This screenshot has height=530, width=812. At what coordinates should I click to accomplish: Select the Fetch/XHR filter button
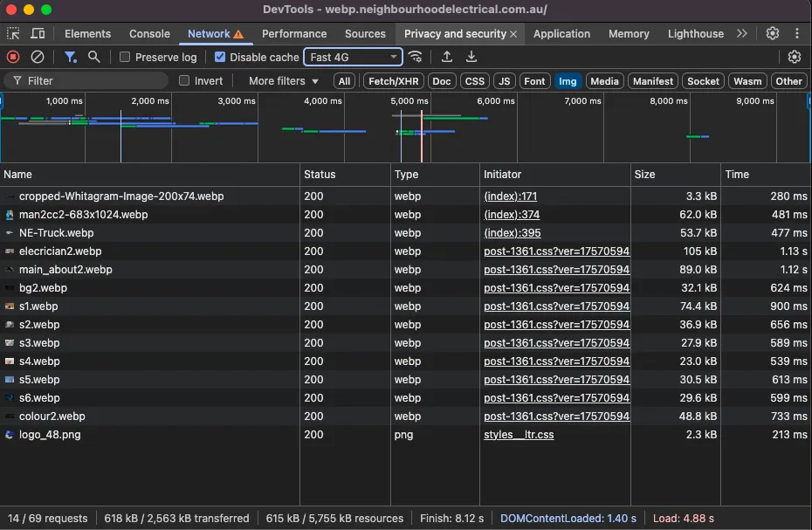click(393, 81)
